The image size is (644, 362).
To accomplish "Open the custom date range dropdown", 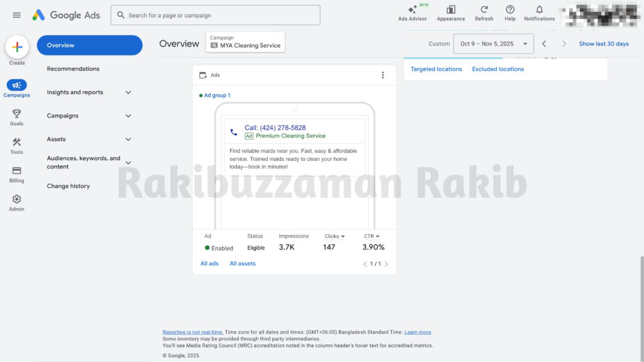I will (491, 44).
